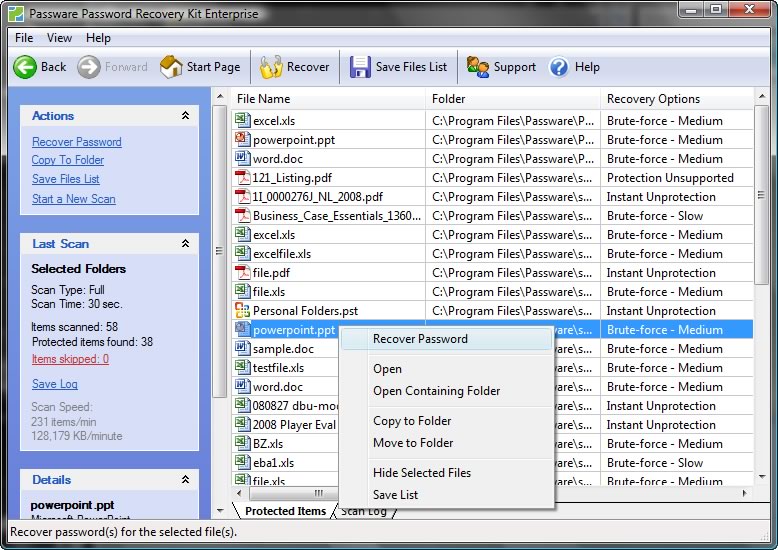Switch to the Scan Log tab
The image size is (778, 550).
click(364, 511)
